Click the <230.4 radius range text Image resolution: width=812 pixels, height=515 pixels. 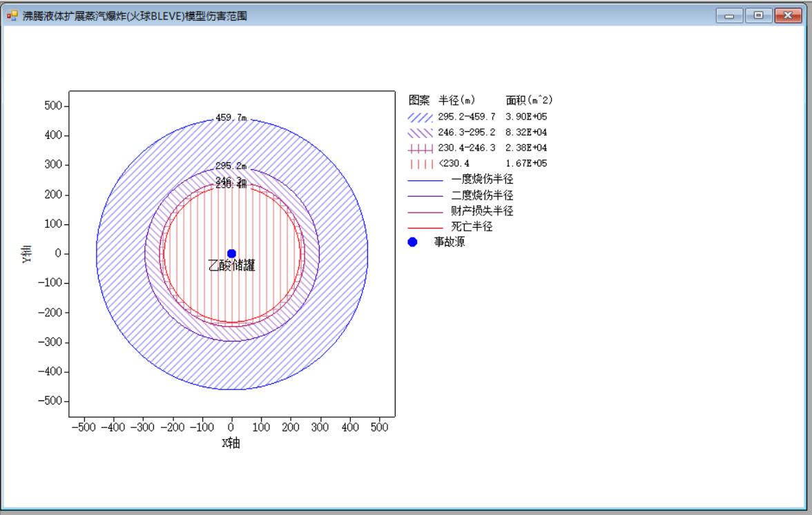pyautogui.click(x=454, y=164)
